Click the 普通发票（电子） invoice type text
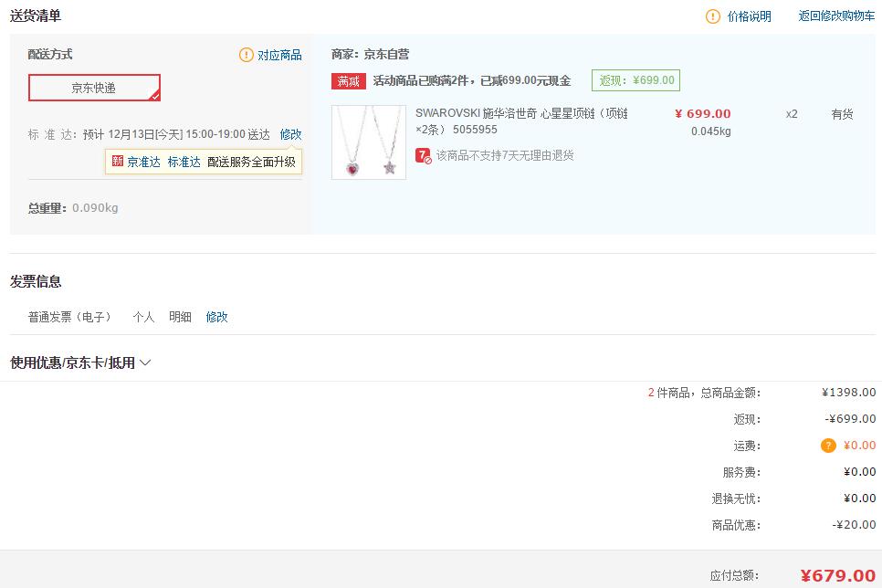 click(x=69, y=317)
